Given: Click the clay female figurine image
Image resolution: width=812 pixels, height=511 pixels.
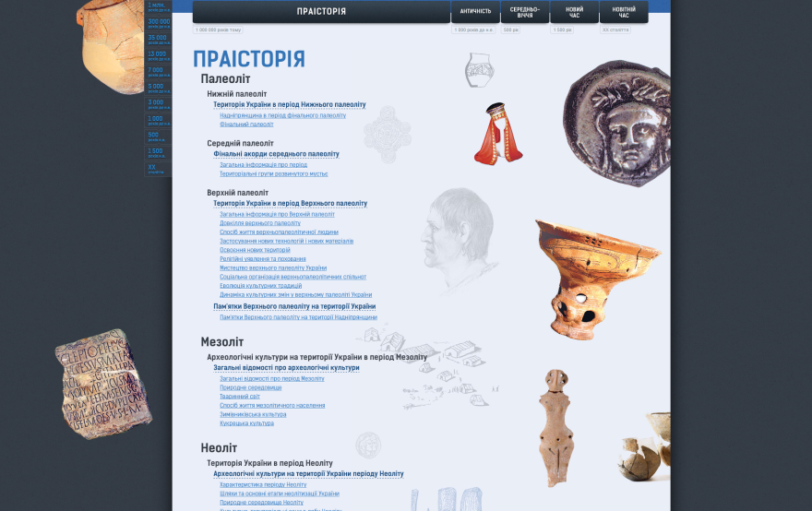Looking at the screenshot, I should (556, 427).
